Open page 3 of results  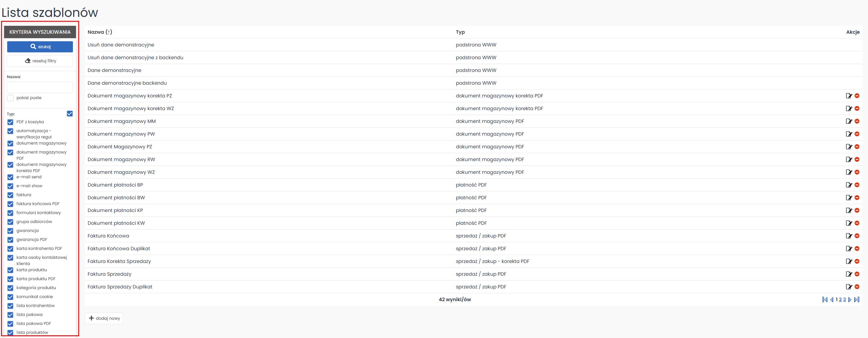pos(844,299)
